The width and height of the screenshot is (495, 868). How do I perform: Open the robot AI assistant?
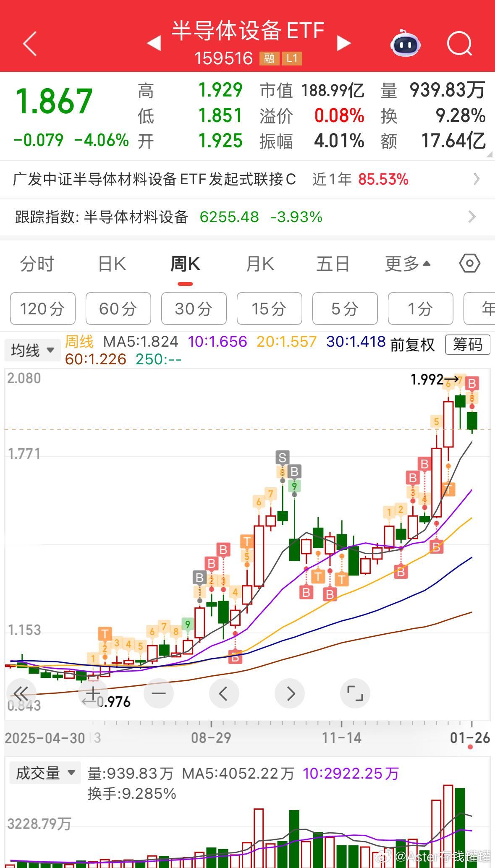(405, 43)
